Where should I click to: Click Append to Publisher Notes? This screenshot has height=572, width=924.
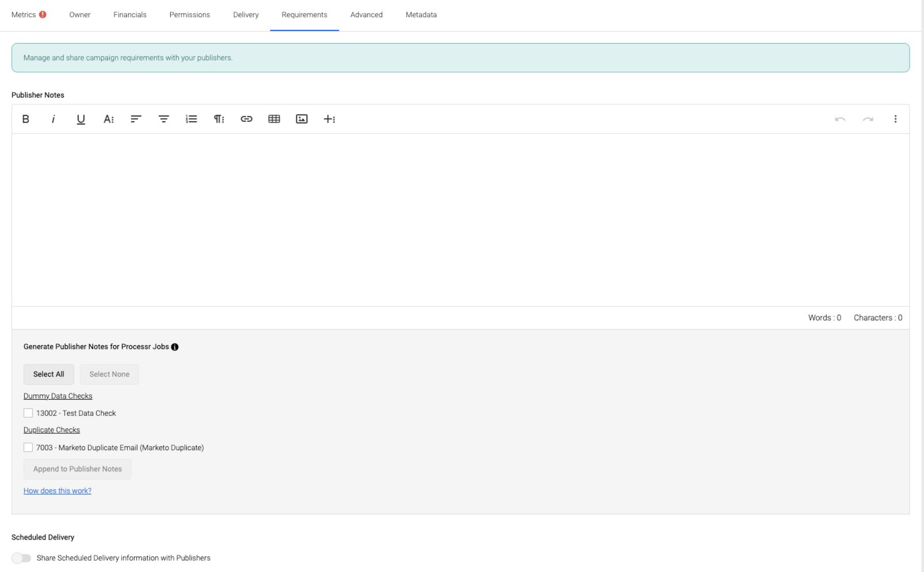tap(78, 469)
